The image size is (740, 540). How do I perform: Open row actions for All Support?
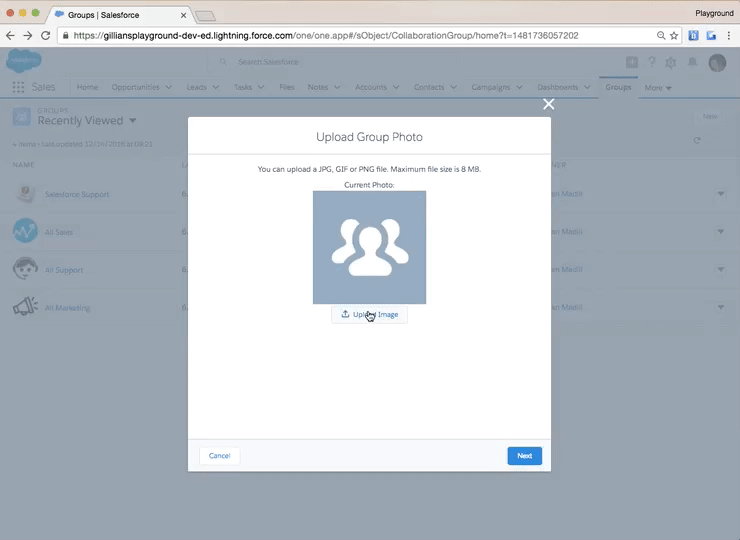coord(720,269)
